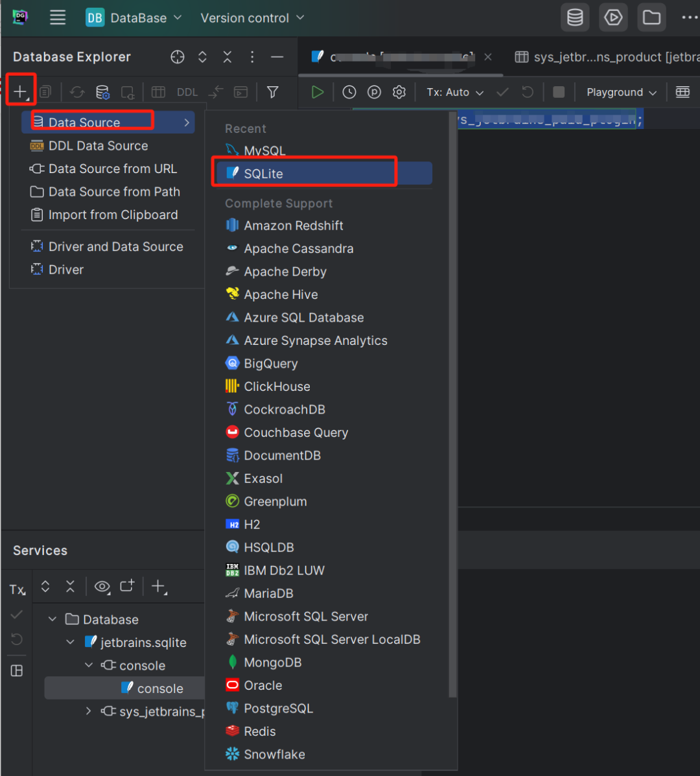Click the view parameters P icon
Image resolution: width=700 pixels, height=776 pixels.
point(374,92)
